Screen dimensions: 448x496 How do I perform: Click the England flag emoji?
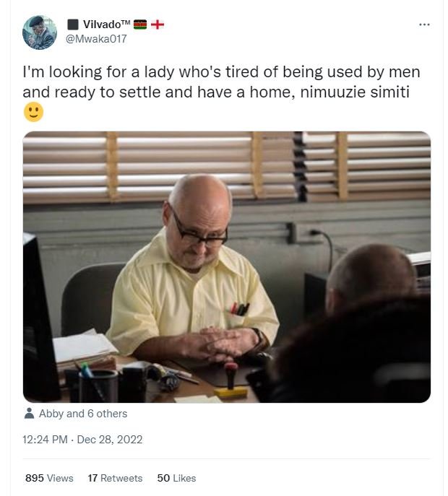coord(157,25)
